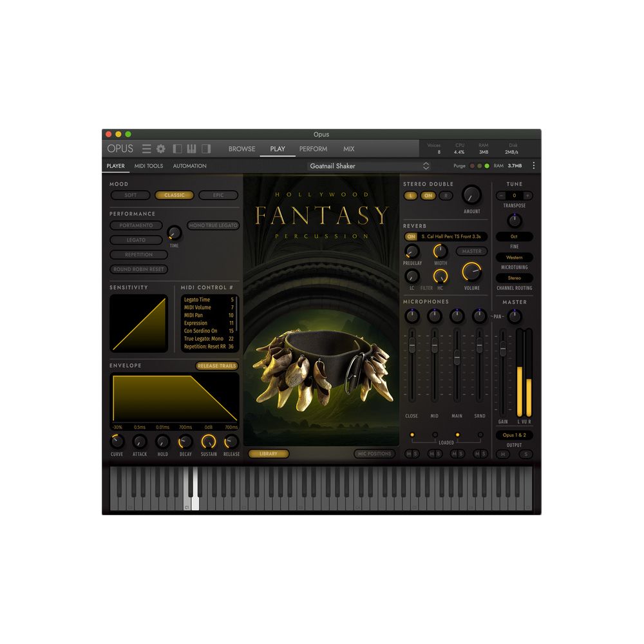Open the Opus 1 & 2 output selector
The width and height of the screenshot is (644, 644).
coord(515,435)
